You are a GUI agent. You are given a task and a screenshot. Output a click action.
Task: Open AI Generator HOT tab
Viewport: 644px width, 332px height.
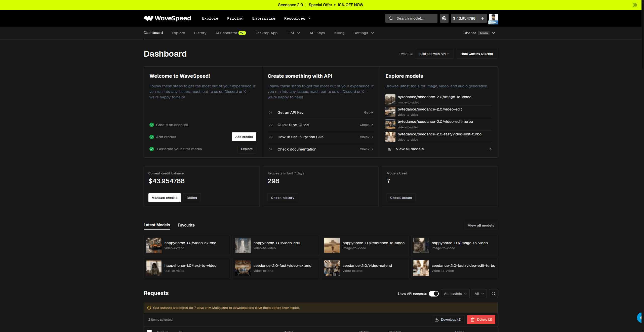pyautogui.click(x=230, y=33)
